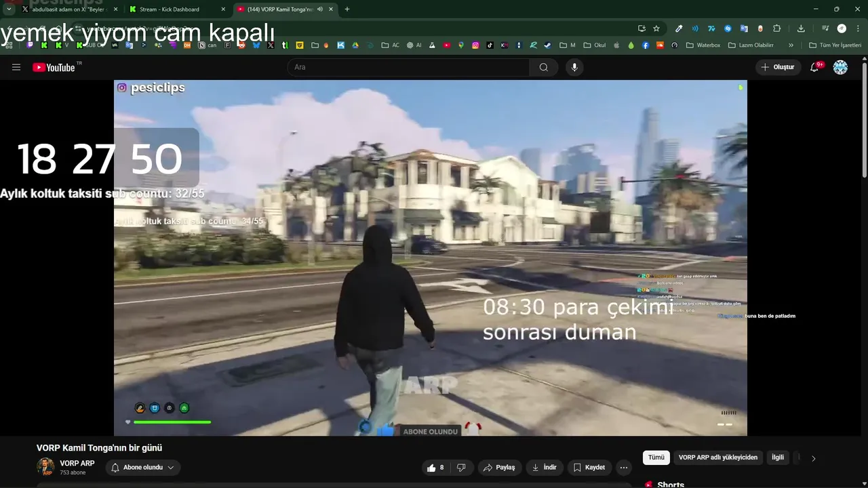Mute the VORP Kamil Tonga tab audio
Viewport: 868px width, 488px height.
point(320,9)
